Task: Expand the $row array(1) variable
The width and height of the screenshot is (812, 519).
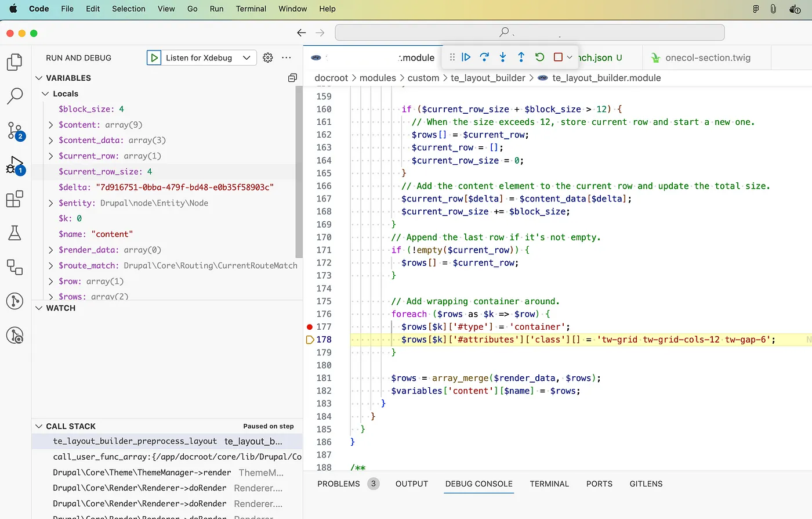Action: [x=51, y=282]
